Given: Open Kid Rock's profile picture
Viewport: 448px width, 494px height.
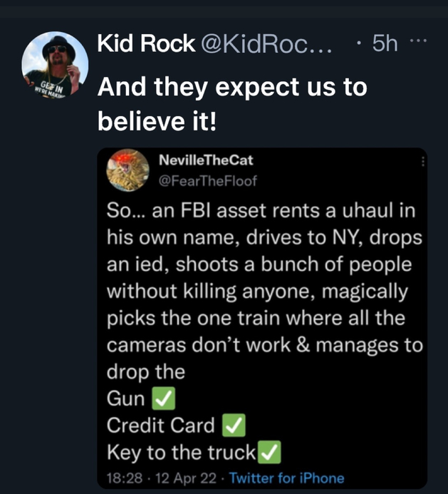Looking at the screenshot, I should pos(55,65).
